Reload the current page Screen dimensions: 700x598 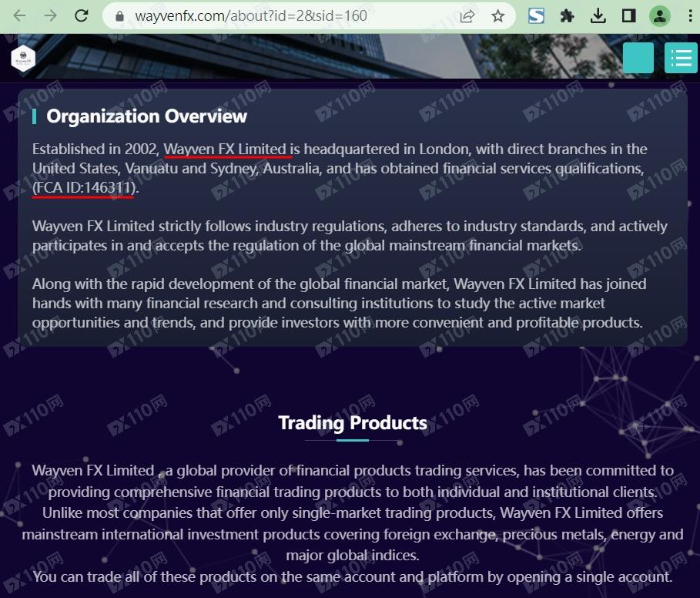pos(82,15)
